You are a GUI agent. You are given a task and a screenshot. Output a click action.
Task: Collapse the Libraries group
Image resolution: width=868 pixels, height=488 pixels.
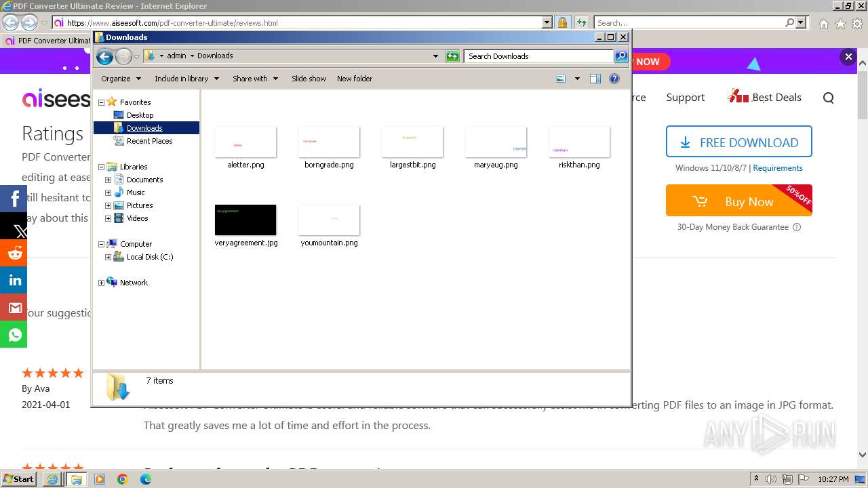(101, 167)
